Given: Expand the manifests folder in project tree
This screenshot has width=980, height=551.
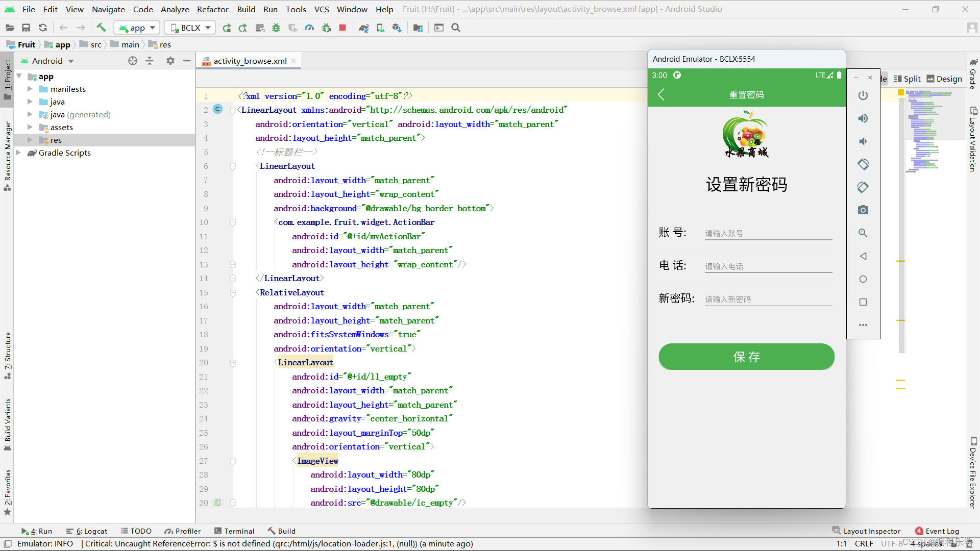Looking at the screenshot, I should click(30, 89).
